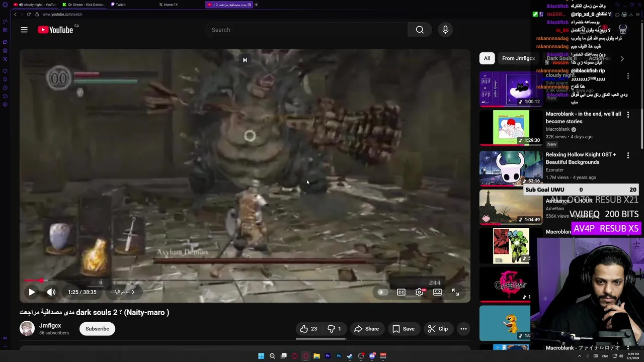The width and height of the screenshot is (644, 362).
Task: Open Instagram in Opera sidebar
Action: 5,50
